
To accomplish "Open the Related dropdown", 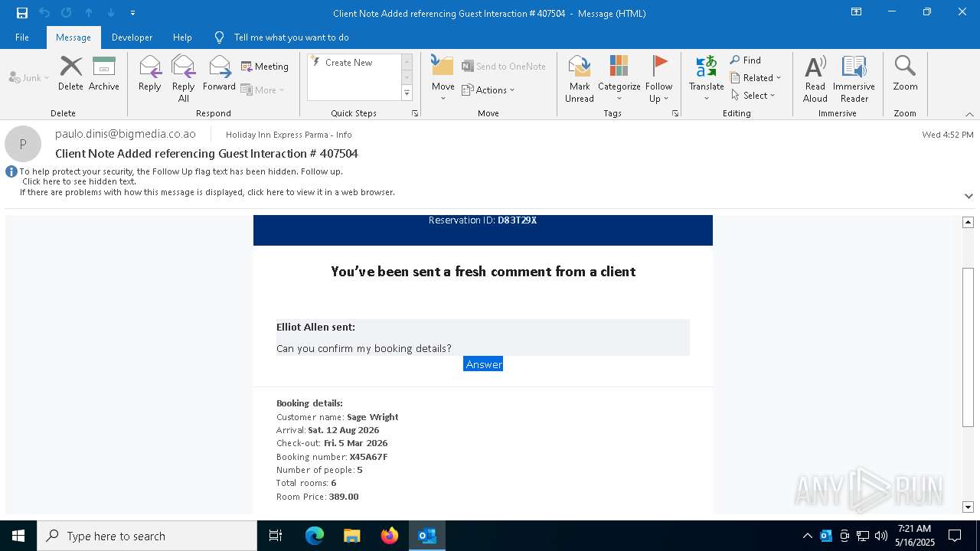I will coord(756,77).
